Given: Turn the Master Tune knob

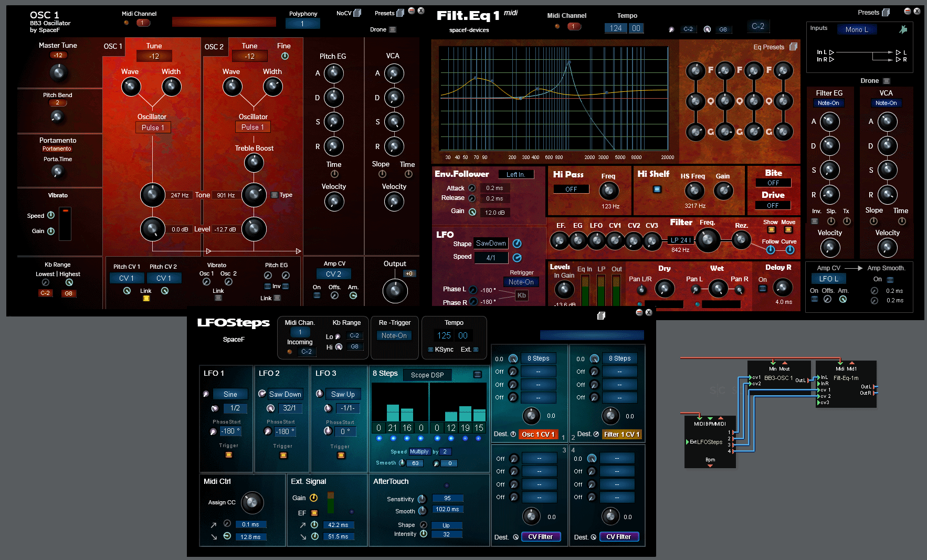Looking at the screenshot, I should coord(58,72).
